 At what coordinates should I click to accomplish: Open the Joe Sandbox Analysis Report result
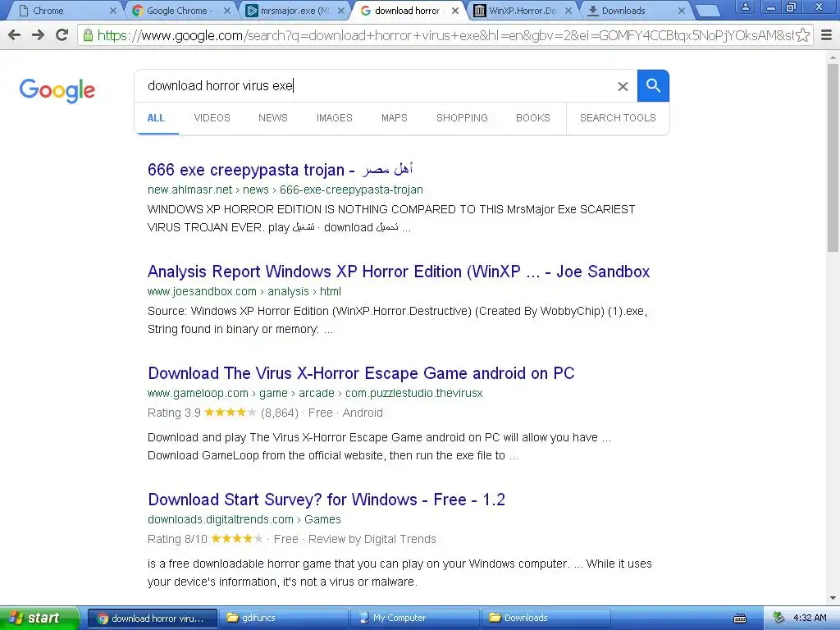point(399,272)
